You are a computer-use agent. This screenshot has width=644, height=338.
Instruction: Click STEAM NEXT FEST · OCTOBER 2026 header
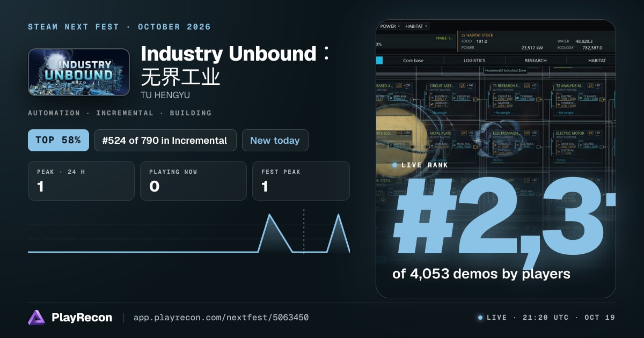pyautogui.click(x=119, y=27)
